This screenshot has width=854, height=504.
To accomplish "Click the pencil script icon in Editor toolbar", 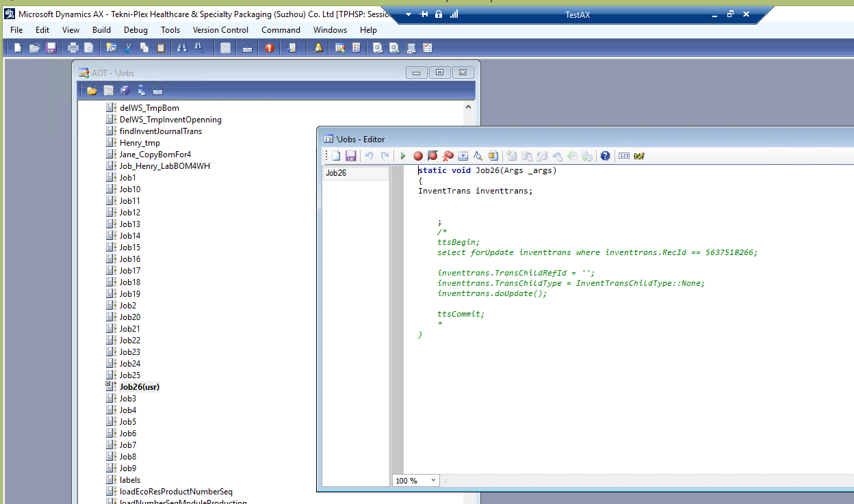I will (640, 156).
